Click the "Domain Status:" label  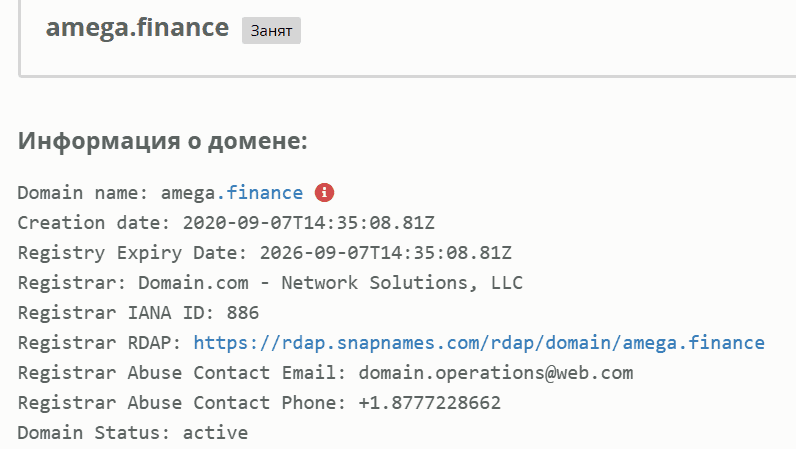[89, 433]
